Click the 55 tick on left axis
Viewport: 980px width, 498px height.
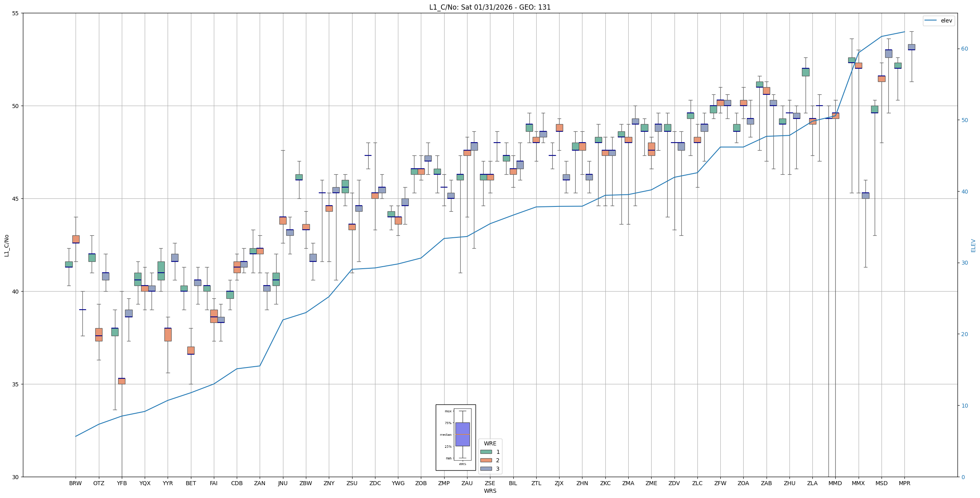16,13
